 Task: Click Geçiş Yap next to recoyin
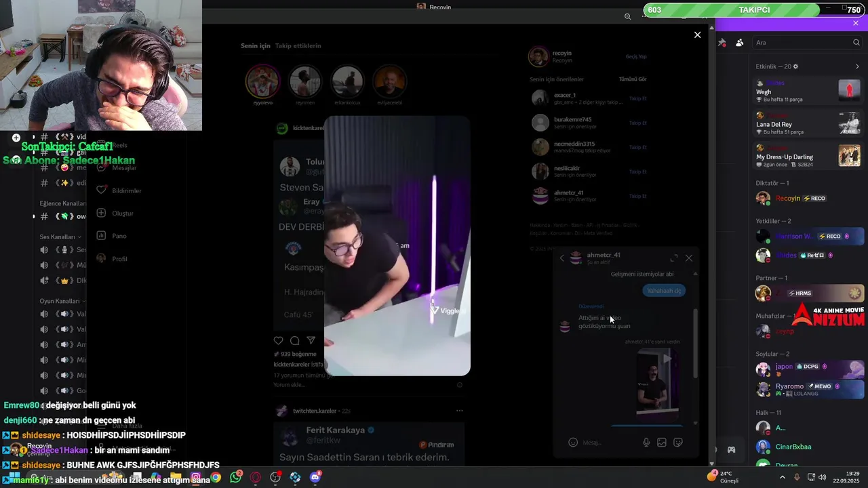tap(636, 57)
